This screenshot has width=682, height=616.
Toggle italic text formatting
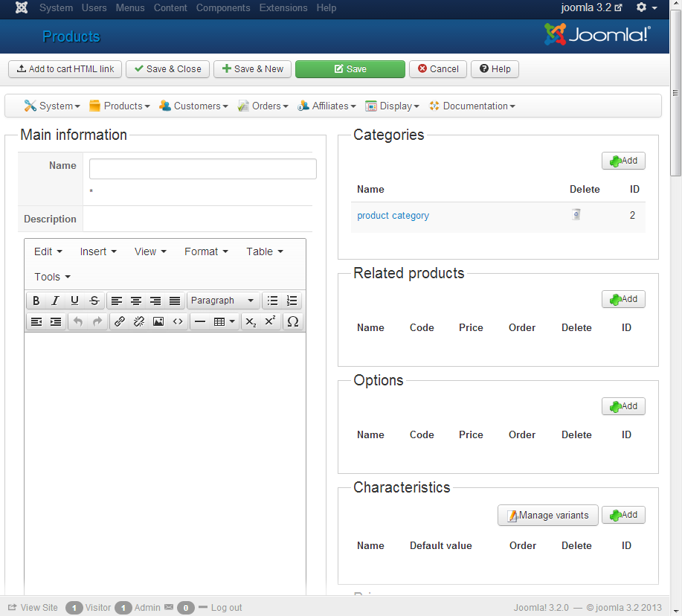pos(55,301)
